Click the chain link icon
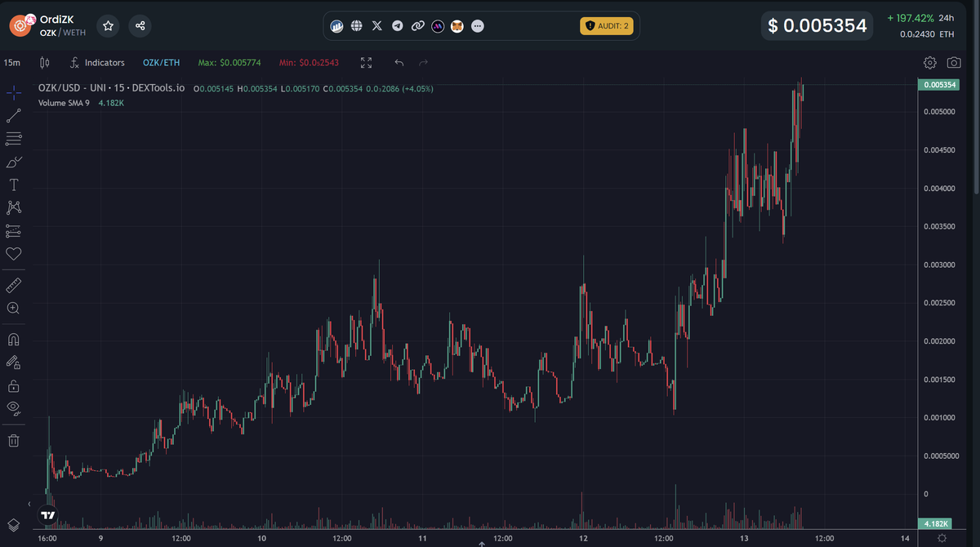 [x=417, y=26]
